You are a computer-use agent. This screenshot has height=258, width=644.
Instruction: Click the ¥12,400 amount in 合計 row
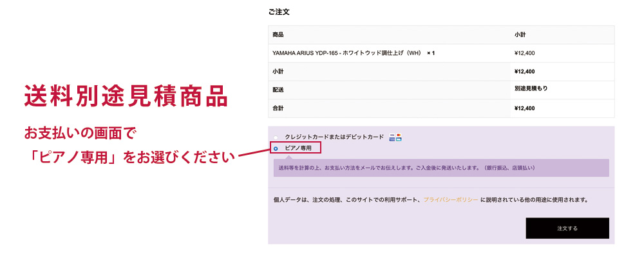[525, 108]
